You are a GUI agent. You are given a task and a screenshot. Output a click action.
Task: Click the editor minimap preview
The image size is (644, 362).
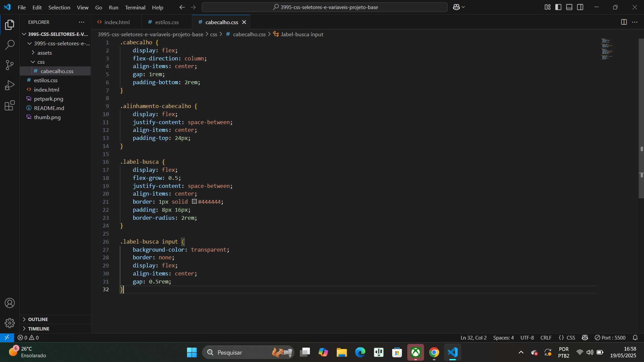(608, 50)
